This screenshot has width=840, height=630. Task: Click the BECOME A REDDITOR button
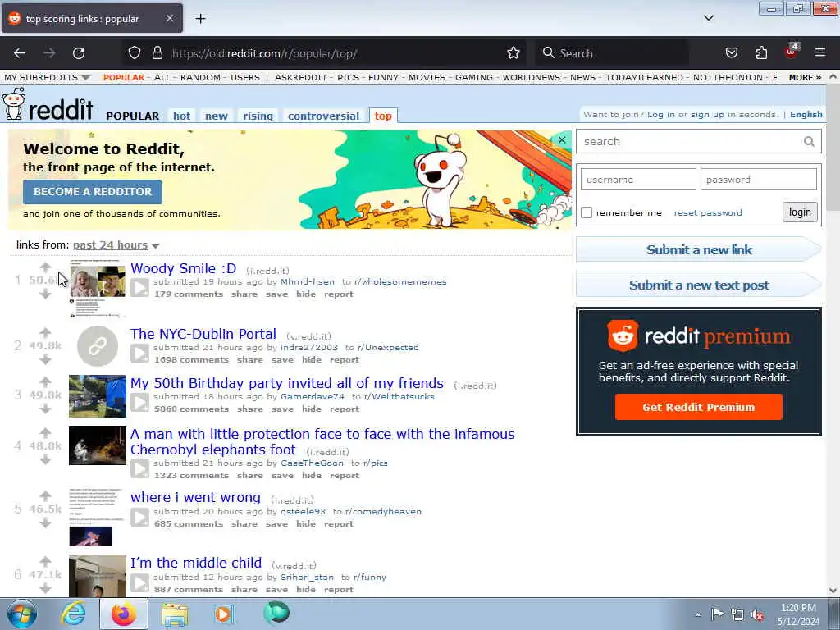coord(93,192)
